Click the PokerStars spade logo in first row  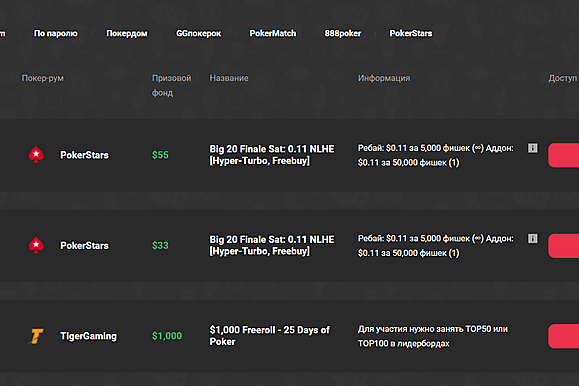[x=36, y=155]
